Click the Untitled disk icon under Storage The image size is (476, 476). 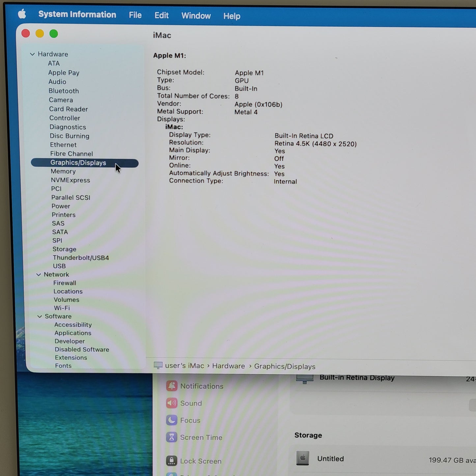302,458
